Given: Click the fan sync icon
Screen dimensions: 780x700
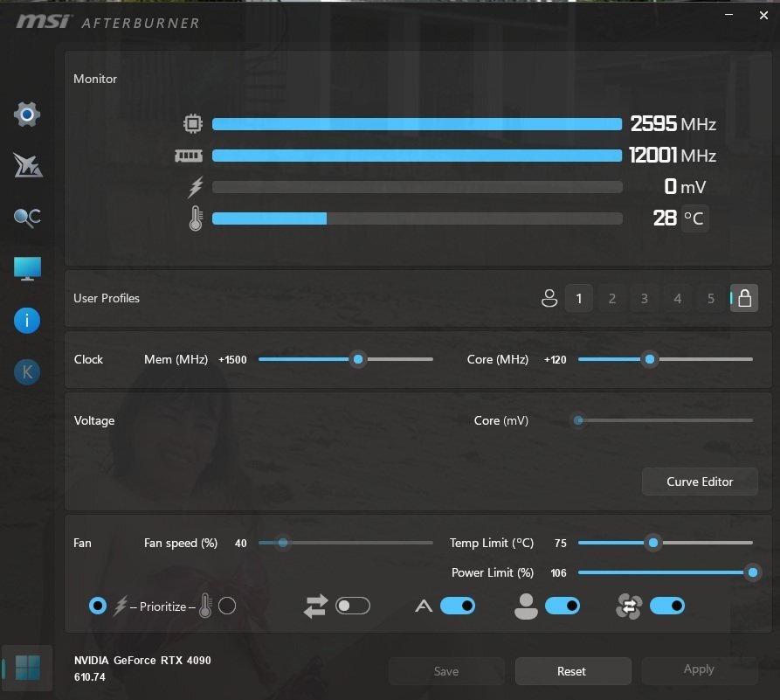Looking at the screenshot, I should click(x=629, y=606).
